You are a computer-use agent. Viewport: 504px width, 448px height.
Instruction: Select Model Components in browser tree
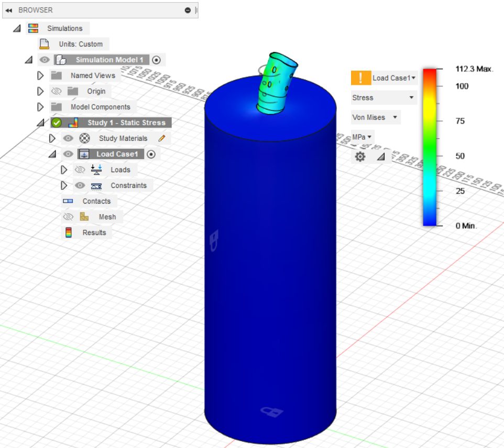(100, 107)
